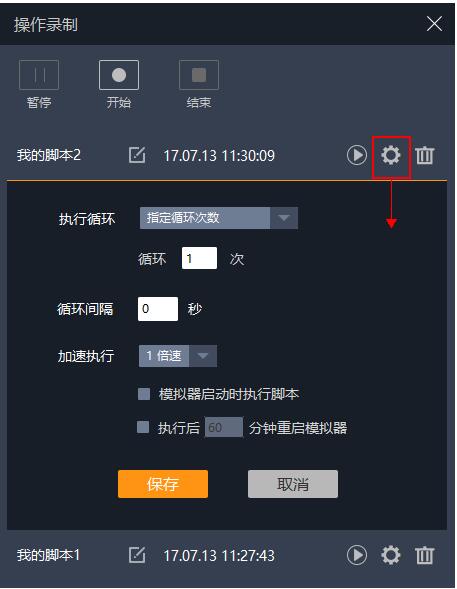Delete 我的脚本2 with the trash icon

click(425, 155)
